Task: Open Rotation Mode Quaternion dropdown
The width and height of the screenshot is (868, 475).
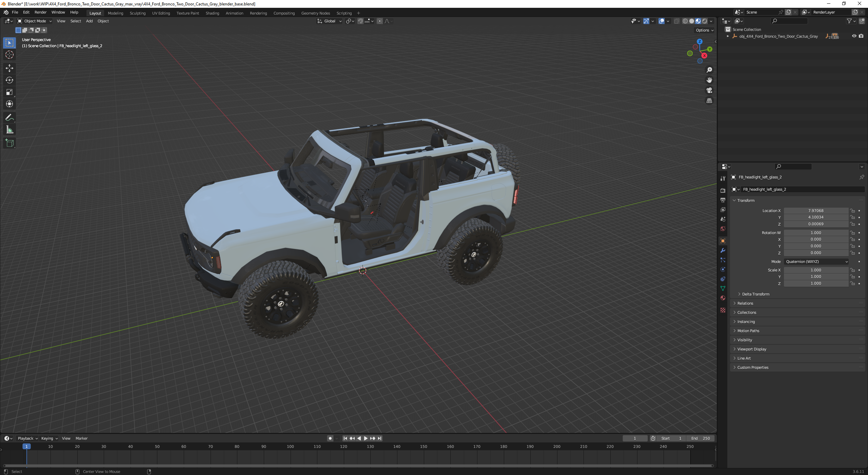Action: coord(816,262)
